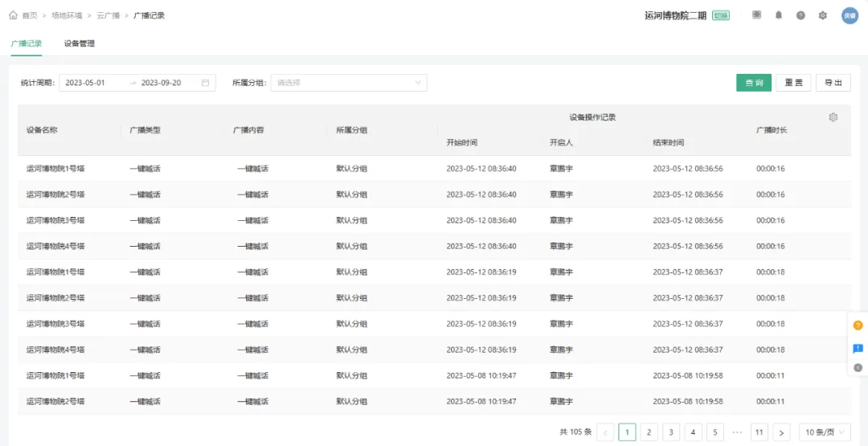This screenshot has height=446, width=868.
Task: Go to page 5
Action: [715, 432]
